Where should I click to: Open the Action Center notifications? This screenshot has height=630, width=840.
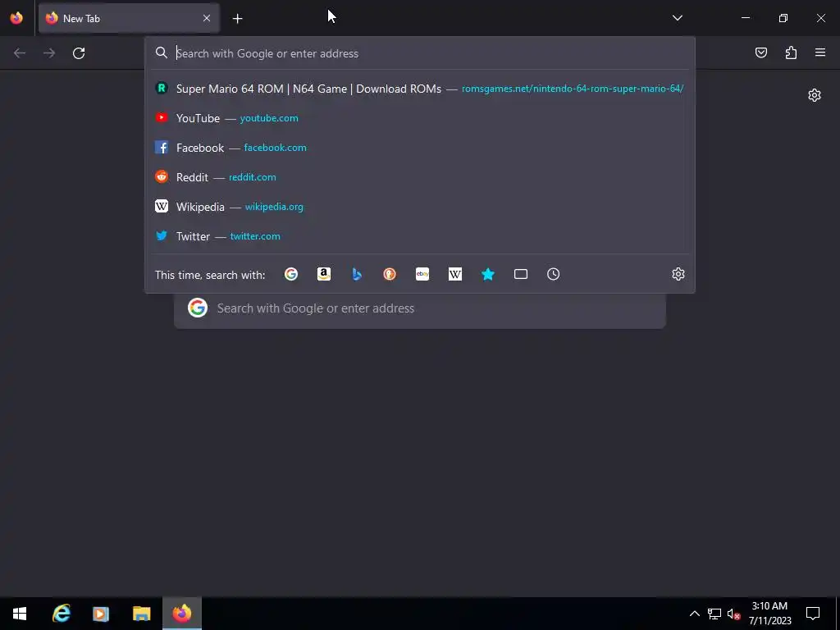[813, 614]
